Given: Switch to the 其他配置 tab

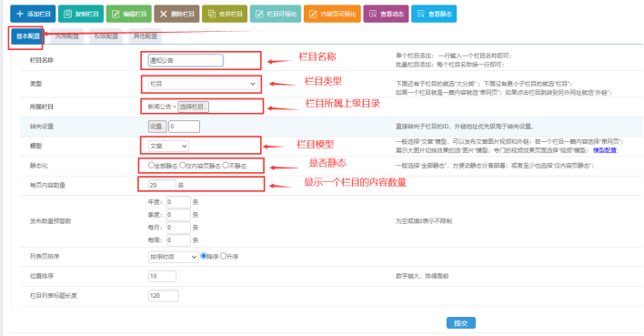Looking at the screenshot, I should click(x=146, y=36).
